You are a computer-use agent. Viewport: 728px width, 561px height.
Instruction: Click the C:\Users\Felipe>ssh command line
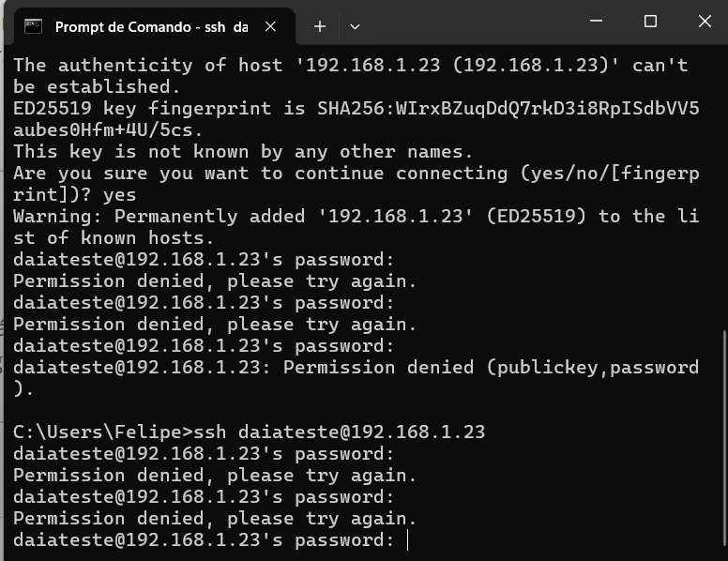click(250, 432)
